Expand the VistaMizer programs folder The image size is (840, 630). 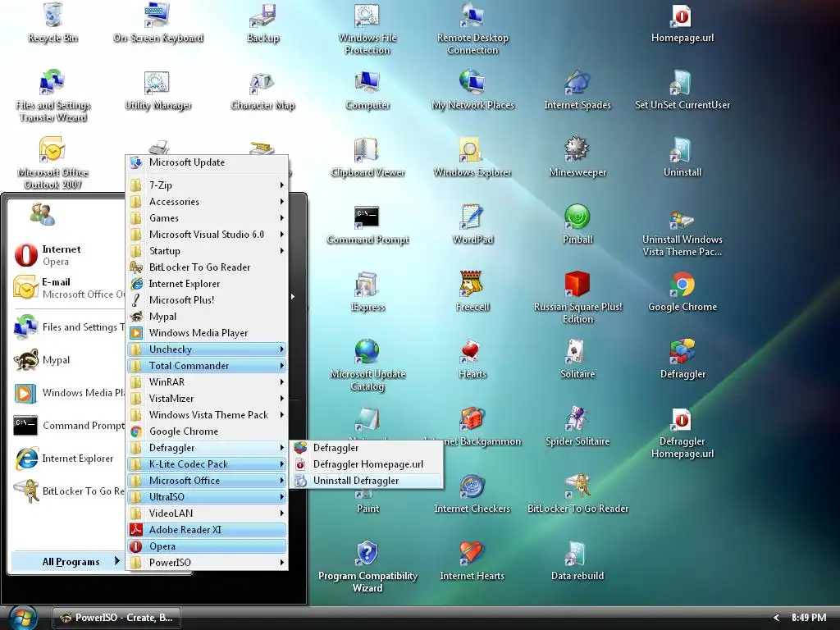(208, 399)
